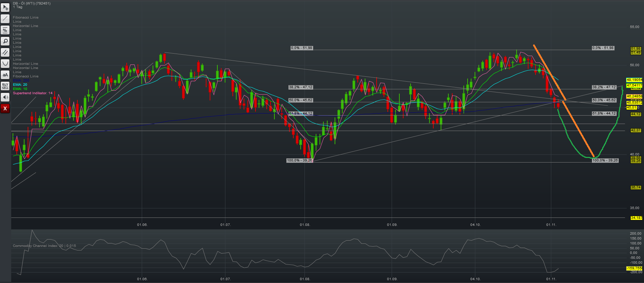
Task: Click the 42,37 horizontal line price tag
Action: click(636, 130)
